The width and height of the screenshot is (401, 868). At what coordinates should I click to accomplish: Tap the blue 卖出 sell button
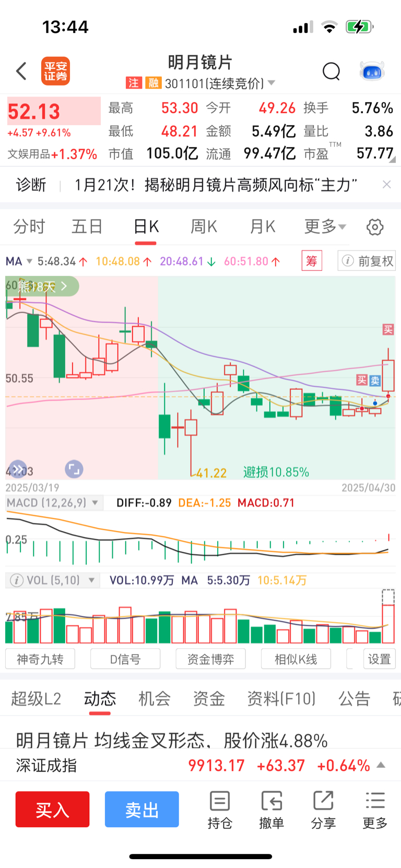pyautogui.click(x=142, y=809)
